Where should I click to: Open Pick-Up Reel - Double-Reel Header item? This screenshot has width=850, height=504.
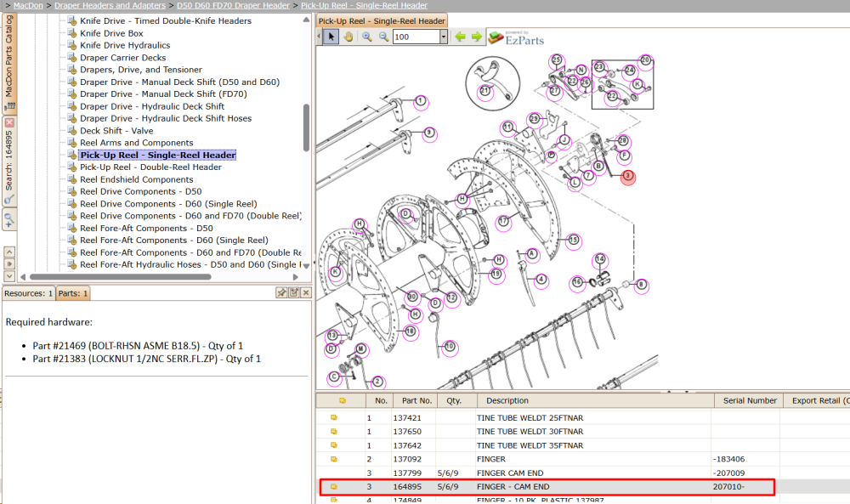coord(150,167)
